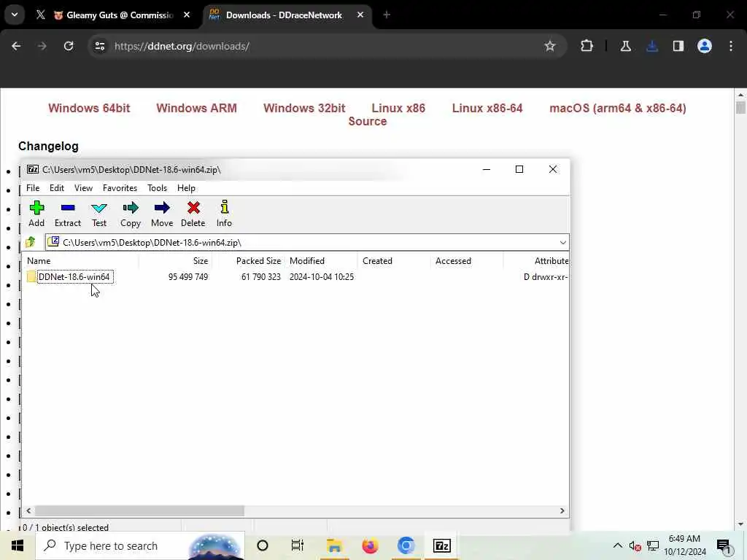The image size is (747, 560).
Task: Open the Linux x86 download link
Action: (398, 108)
